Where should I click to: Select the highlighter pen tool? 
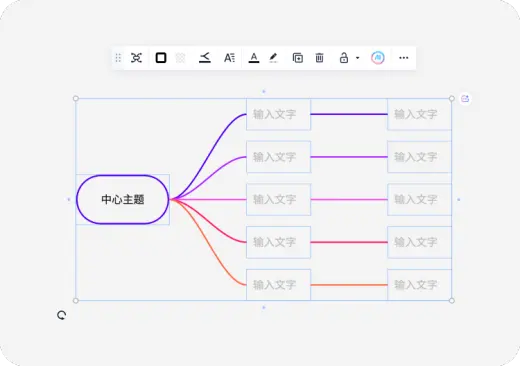(x=273, y=58)
